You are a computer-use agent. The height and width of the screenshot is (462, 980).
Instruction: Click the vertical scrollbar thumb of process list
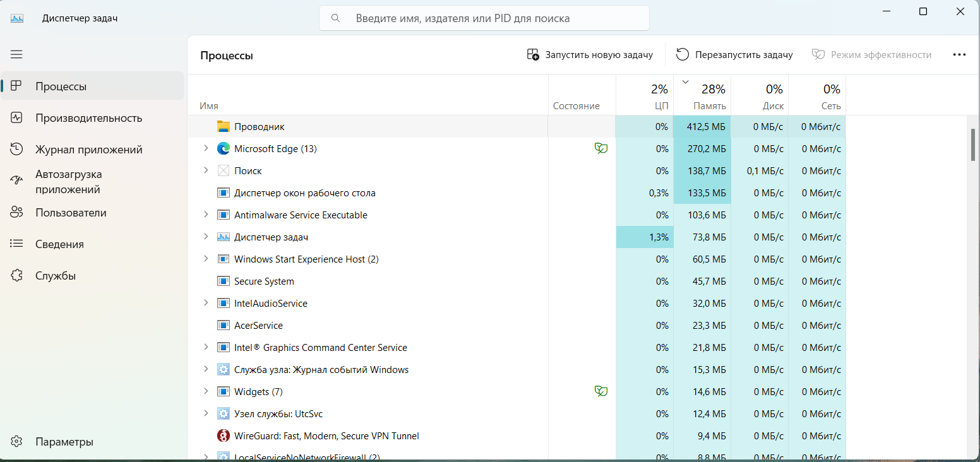coord(973,145)
